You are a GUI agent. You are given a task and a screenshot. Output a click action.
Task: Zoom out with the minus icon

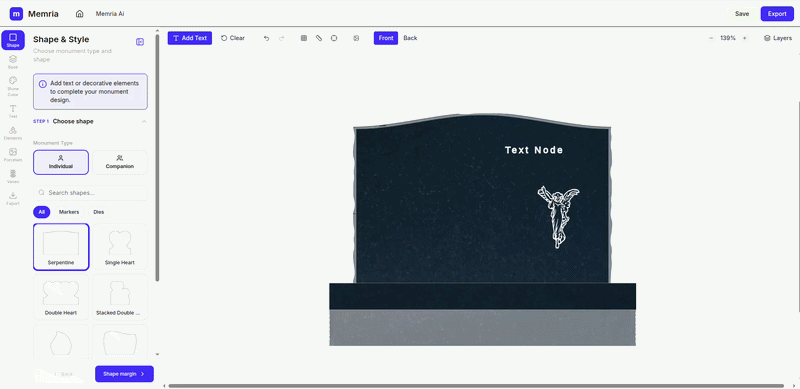[x=711, y=38]
